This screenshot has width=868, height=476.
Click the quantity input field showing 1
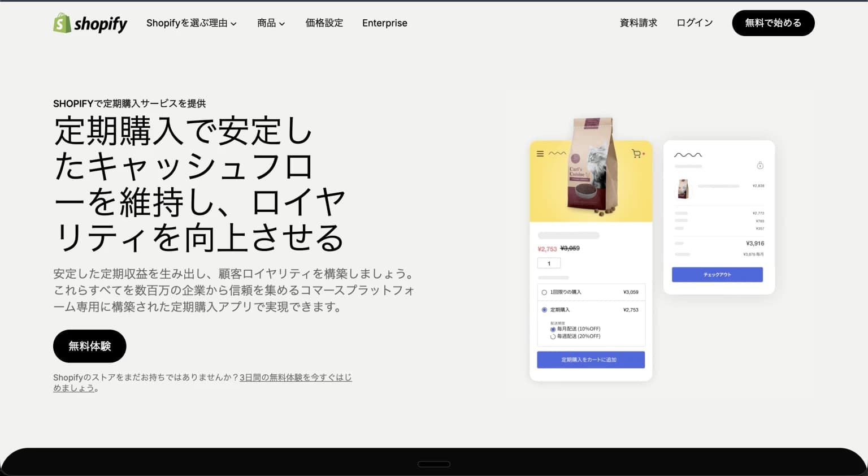(x=549, y=263)
